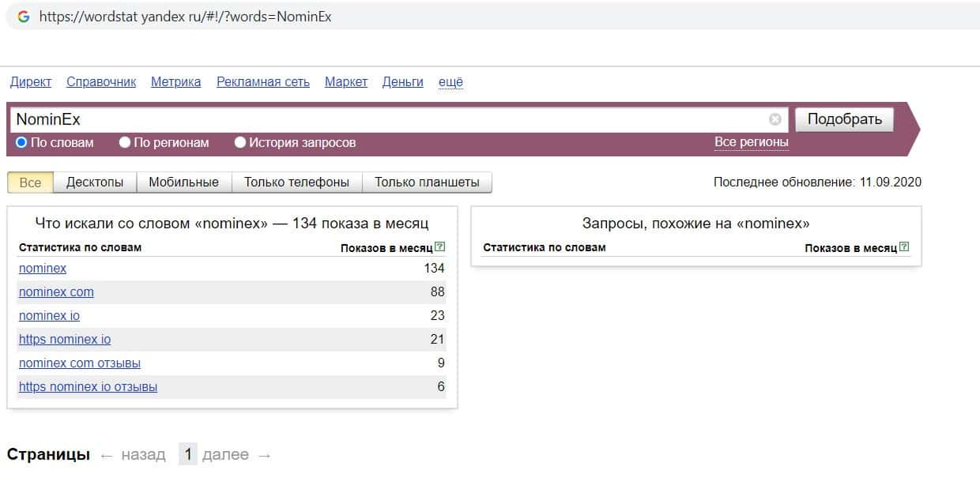980x504 pixels.
Task: Open help icon beside left Показов в месяц
Action: tap(440, 246)
